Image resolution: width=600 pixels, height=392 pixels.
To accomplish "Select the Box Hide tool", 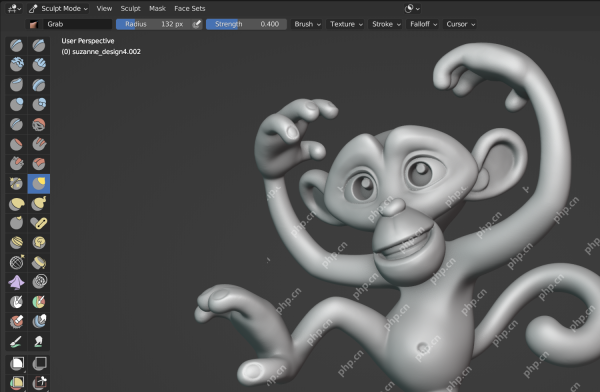I will click(39, 363).
